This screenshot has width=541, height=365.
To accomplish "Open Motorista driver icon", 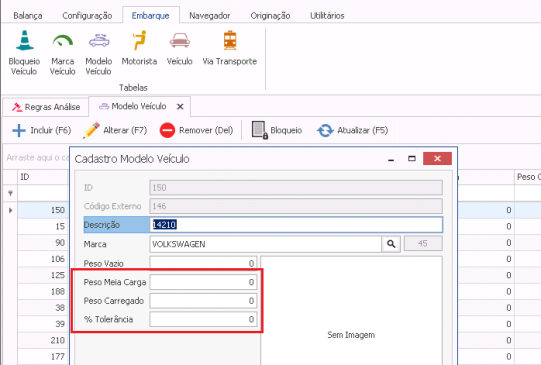I will click(x=140, y=40).
